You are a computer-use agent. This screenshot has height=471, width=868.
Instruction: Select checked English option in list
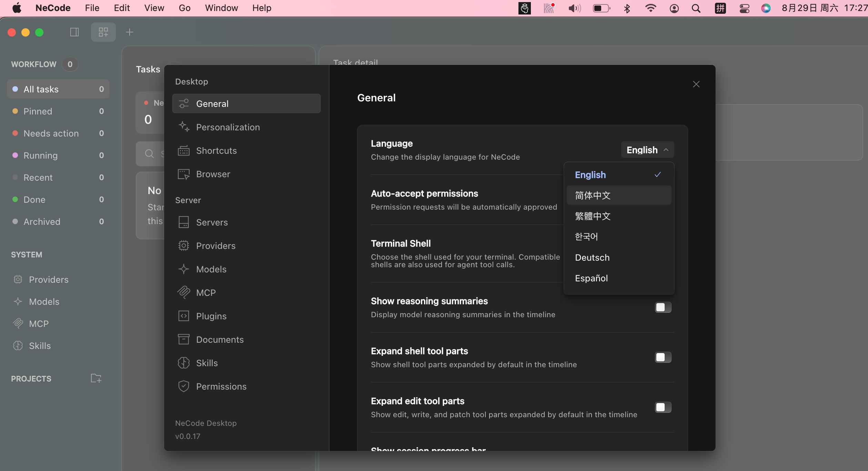619,174
